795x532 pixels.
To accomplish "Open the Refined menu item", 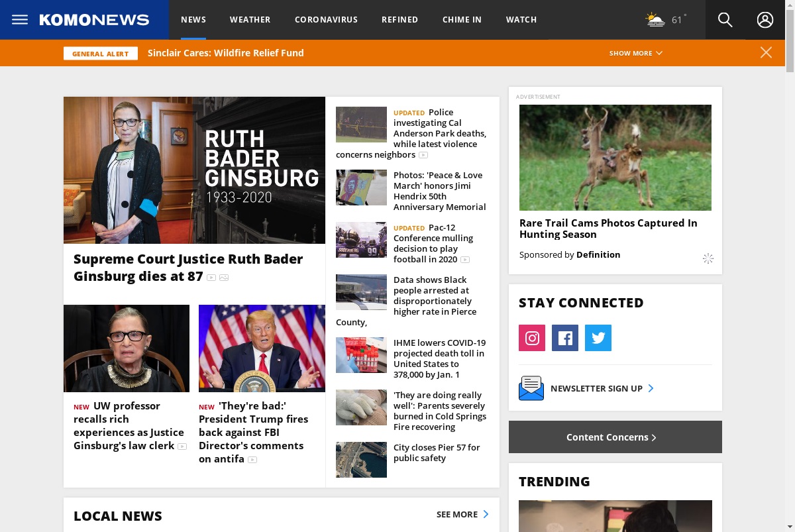I will click(399, 20).
